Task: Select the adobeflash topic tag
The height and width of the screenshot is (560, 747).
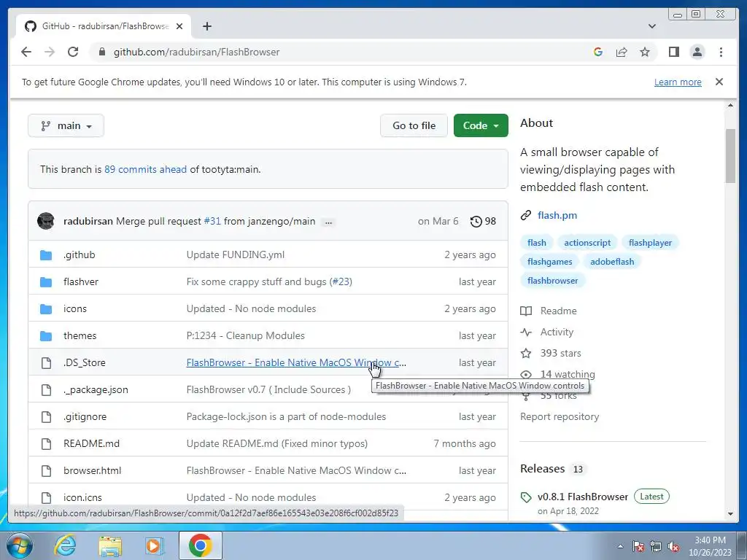Action: coord(612,262)
